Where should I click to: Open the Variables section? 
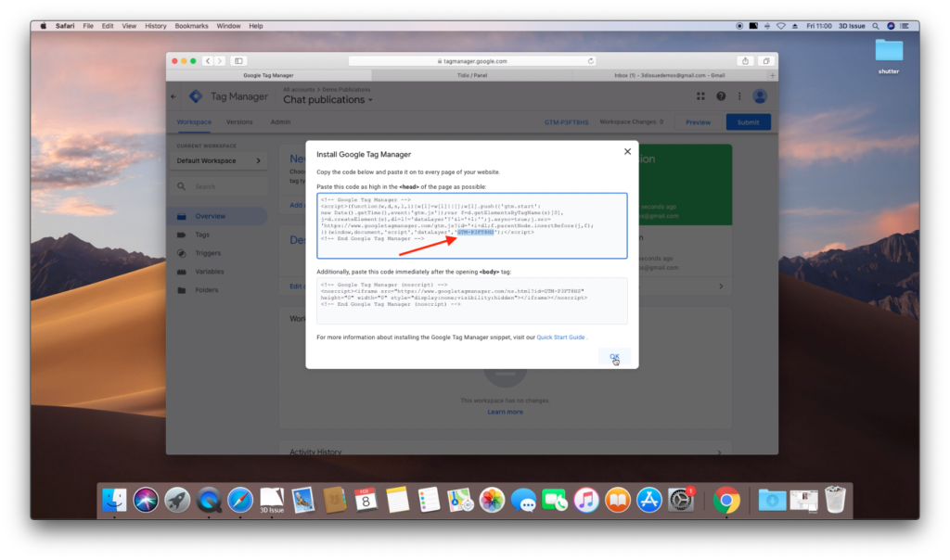click(x=203, y=271)
